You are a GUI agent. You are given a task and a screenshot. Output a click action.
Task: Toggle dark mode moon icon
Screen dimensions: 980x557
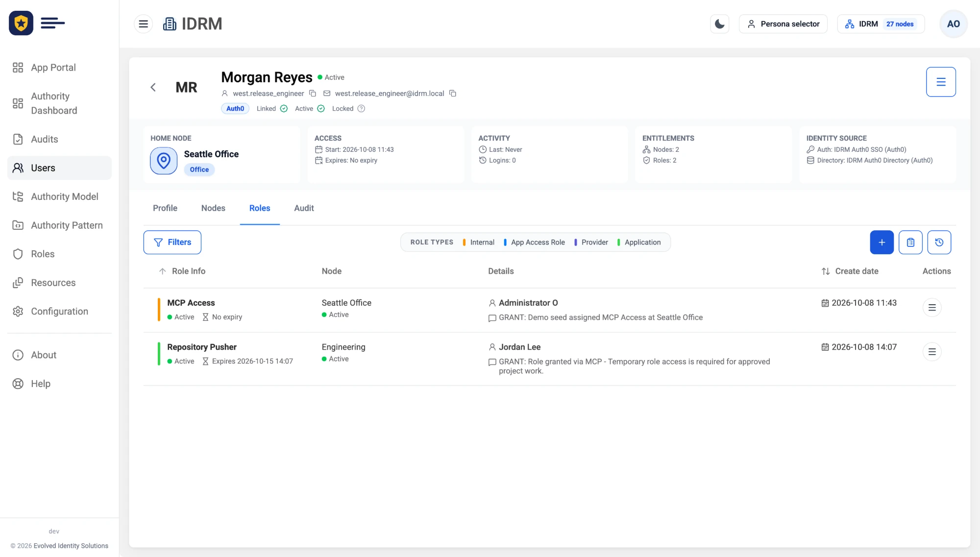click(719, 24)
